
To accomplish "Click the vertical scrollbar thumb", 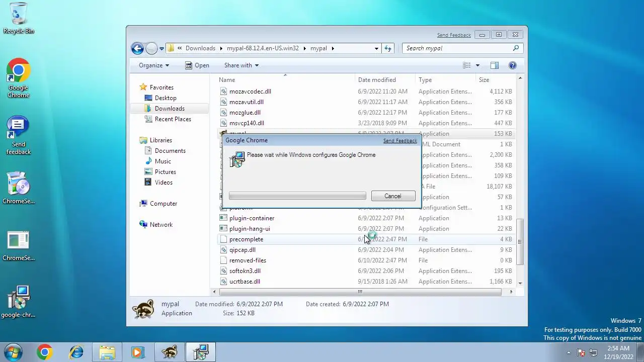I will (x=520, y=242).
